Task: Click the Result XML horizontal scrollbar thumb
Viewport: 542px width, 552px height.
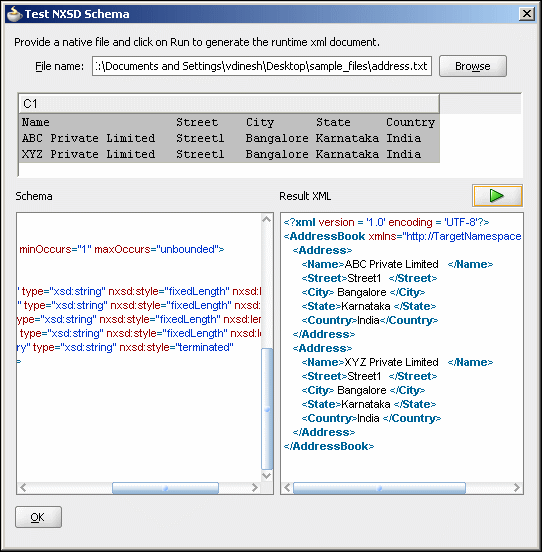Action: point(379,488)
